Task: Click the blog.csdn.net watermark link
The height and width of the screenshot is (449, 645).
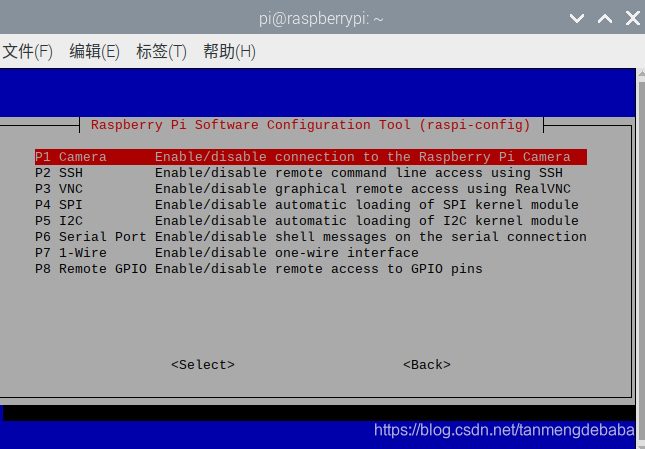Action: click(504, 430)
